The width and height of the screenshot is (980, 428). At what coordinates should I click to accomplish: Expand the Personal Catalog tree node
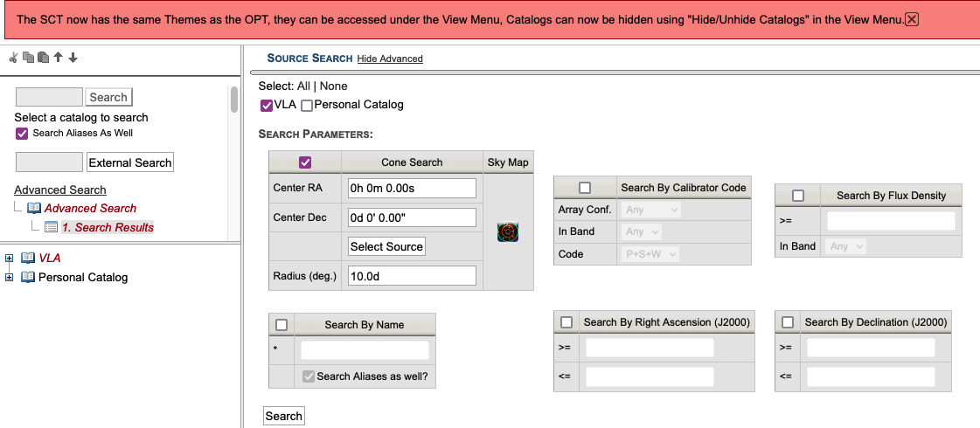point(10,278)
